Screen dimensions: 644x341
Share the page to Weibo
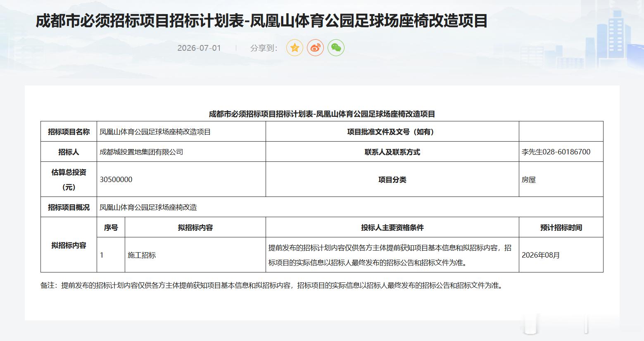pos(315,48)
